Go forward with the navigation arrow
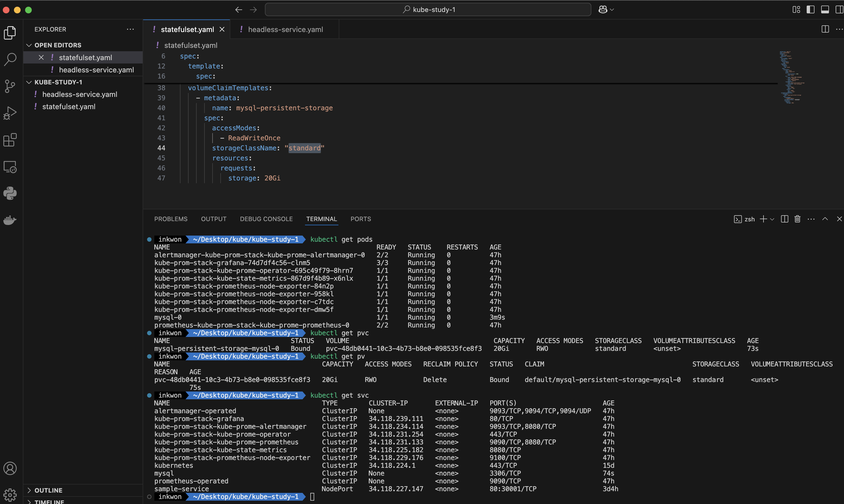Viewport: 844px width, 504px height. click(x=253, y=10)
